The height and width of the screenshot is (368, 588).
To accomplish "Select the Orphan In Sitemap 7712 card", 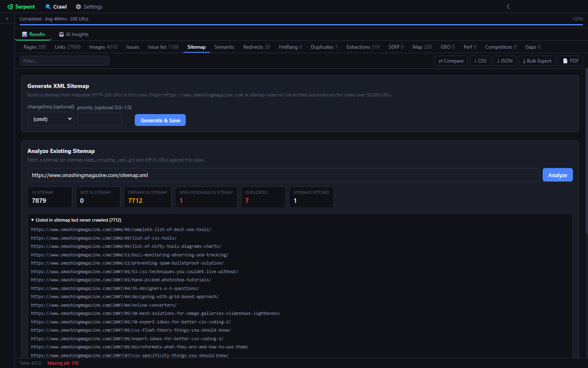I will (147, 197).
